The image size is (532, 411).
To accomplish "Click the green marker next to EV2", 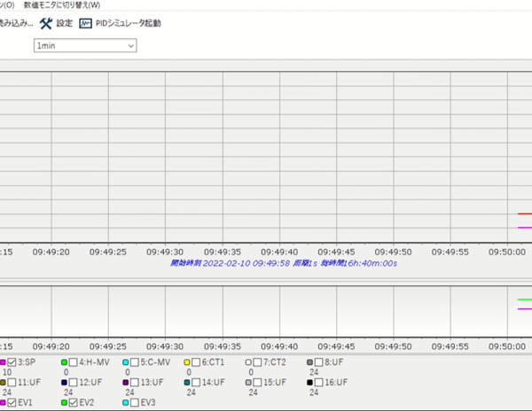I will (x=65, y=403).
